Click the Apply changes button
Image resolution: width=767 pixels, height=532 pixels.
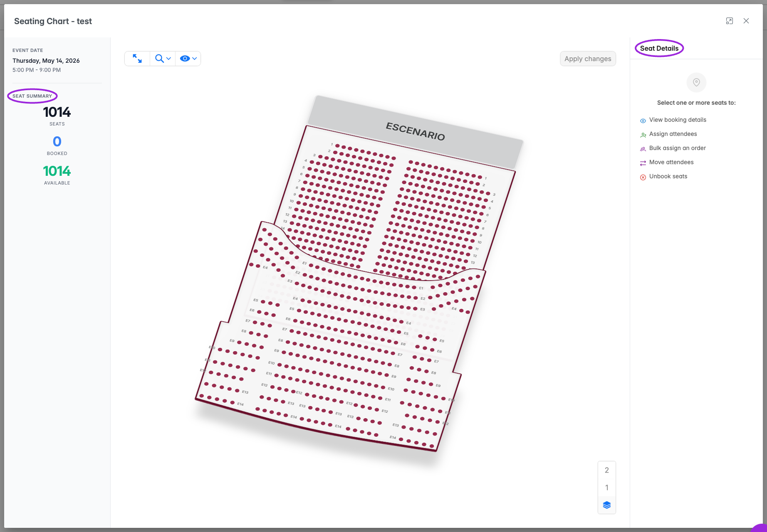588,59
